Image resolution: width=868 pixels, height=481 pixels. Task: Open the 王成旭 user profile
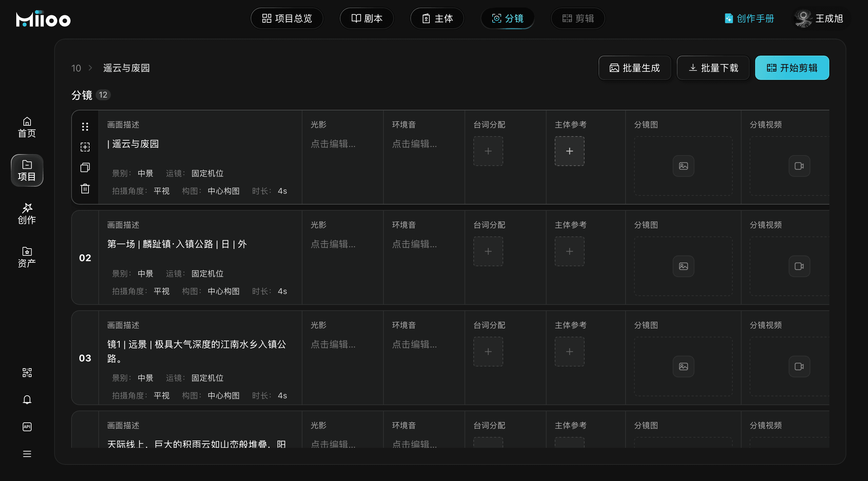coord(820,18)
